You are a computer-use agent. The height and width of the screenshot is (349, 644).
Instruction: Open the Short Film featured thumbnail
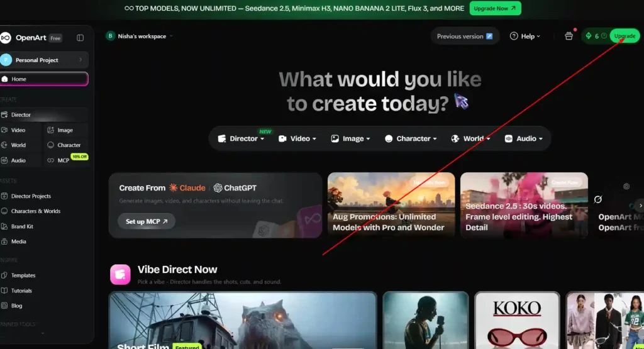[243, 320]
